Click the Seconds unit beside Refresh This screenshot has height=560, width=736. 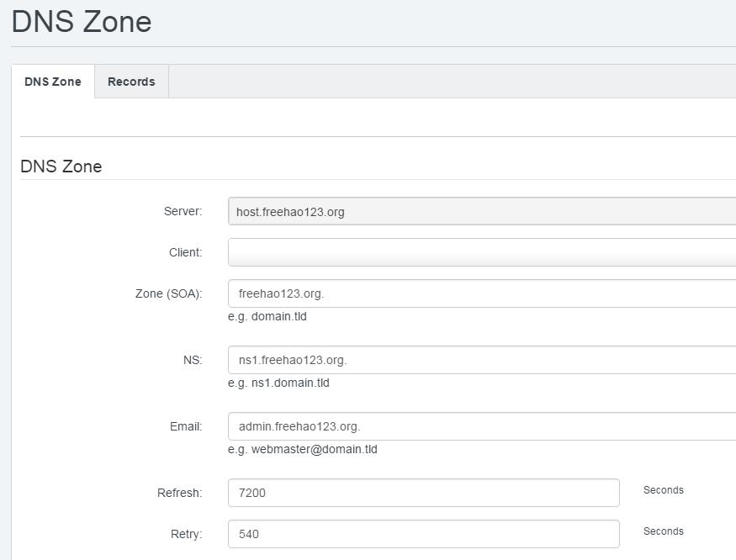coord(663,490)
